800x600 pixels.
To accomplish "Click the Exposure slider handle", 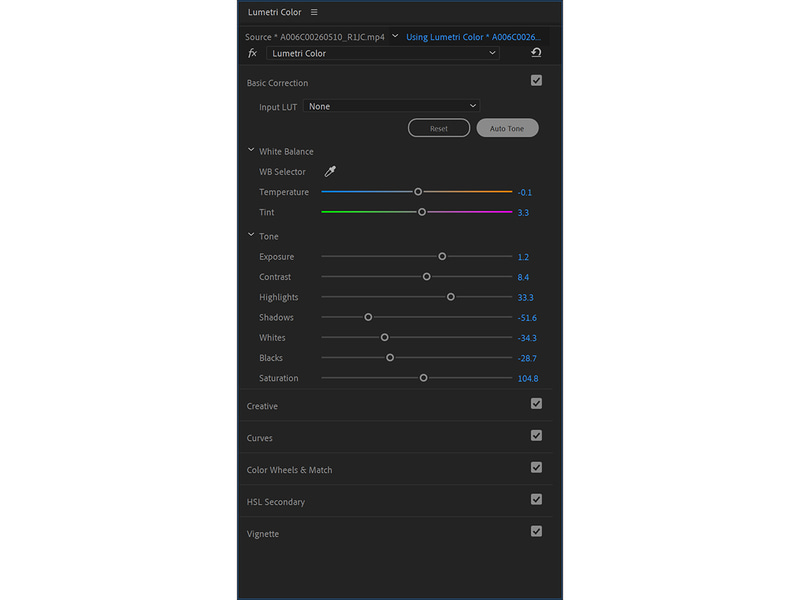I will (442, 256).
